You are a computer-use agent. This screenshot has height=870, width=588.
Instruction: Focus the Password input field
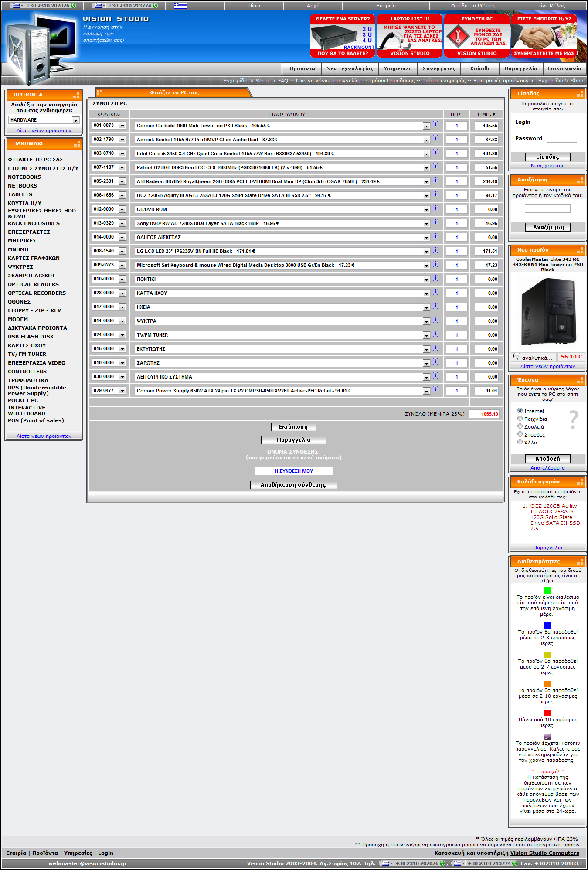coord(562,138)
